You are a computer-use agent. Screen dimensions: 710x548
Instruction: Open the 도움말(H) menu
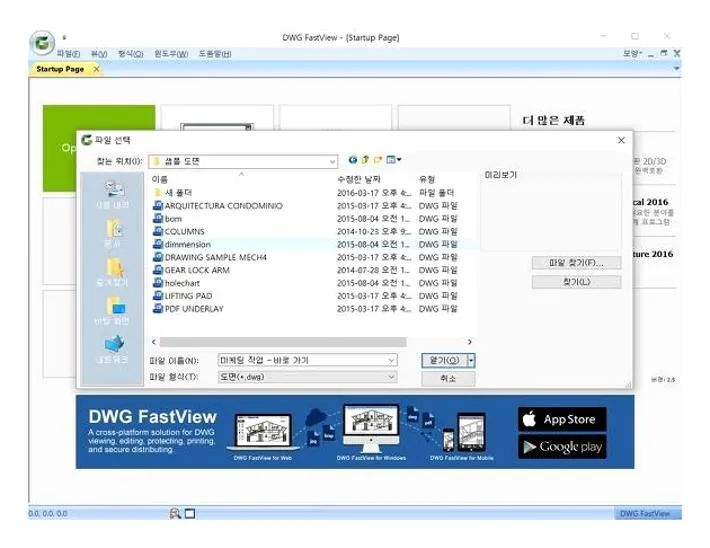click(215, 53)
